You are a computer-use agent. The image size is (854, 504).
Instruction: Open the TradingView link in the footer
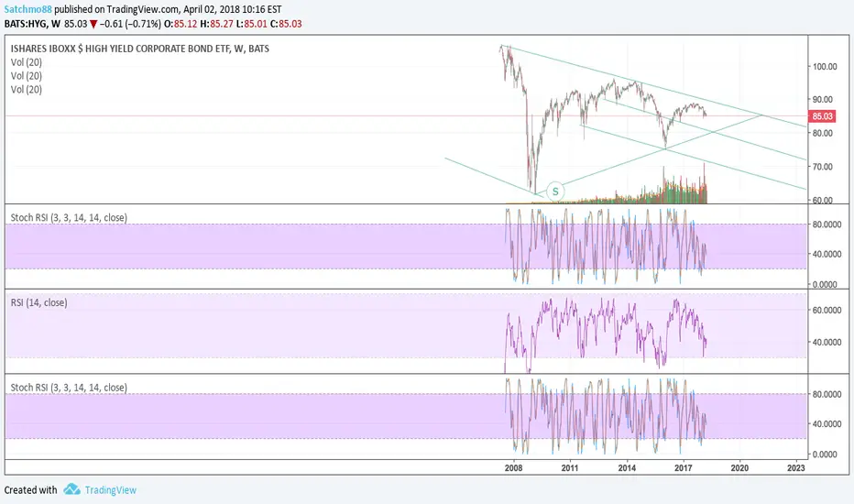click(x=111, y=490)
